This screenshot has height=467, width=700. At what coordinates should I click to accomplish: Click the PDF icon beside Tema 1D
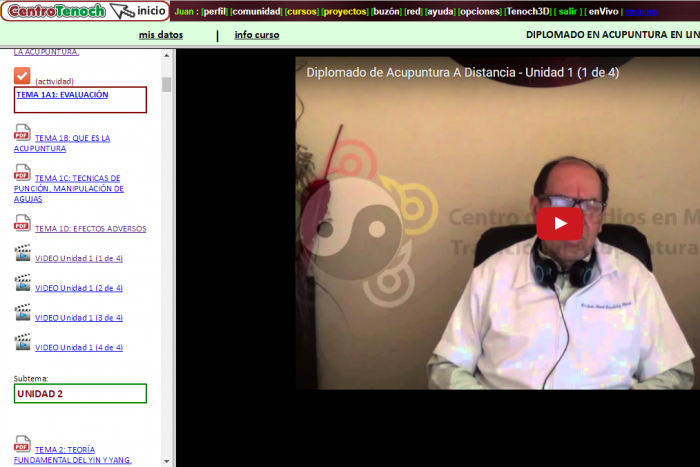point(22,224)
